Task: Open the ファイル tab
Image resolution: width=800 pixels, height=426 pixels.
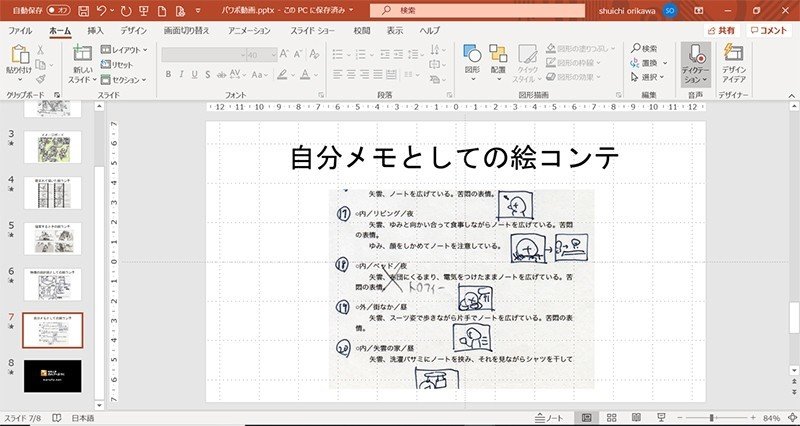Action: pyautogui.click(x=20, y=31)
